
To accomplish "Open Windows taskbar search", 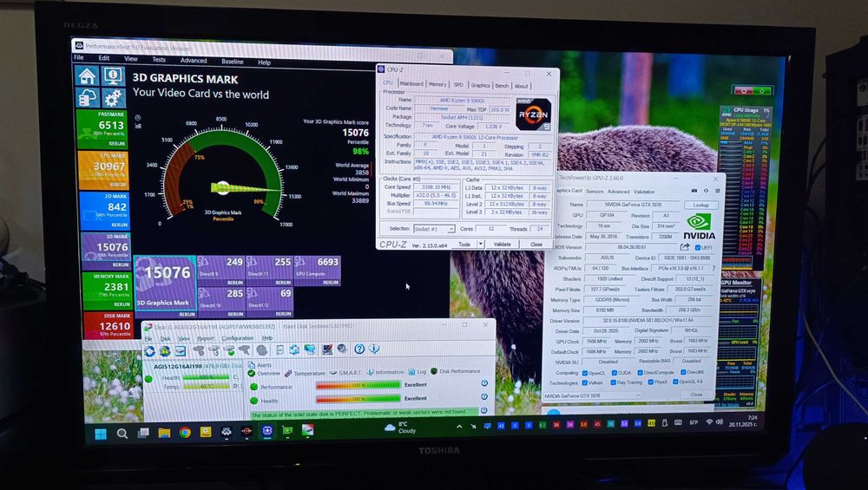I will coord(122,434).
